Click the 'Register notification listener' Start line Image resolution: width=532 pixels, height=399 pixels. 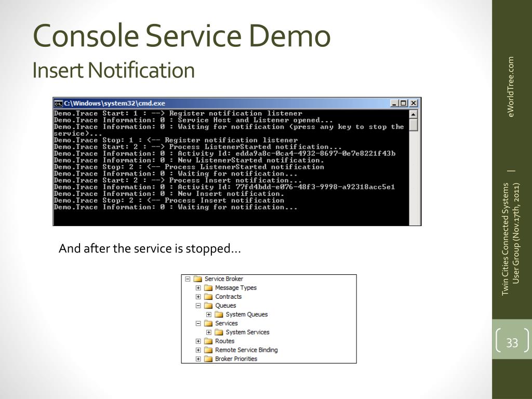pos(178,113)
